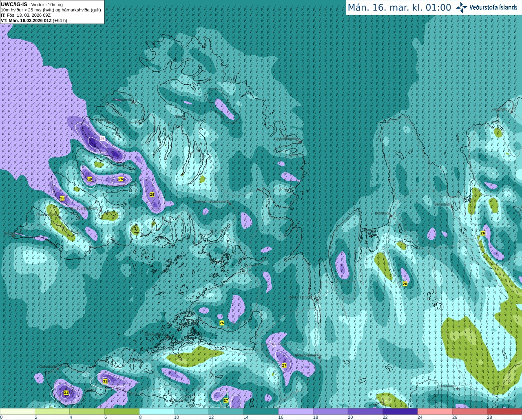Pick the 12–14 m/s legend swatch

coord(226,411)
